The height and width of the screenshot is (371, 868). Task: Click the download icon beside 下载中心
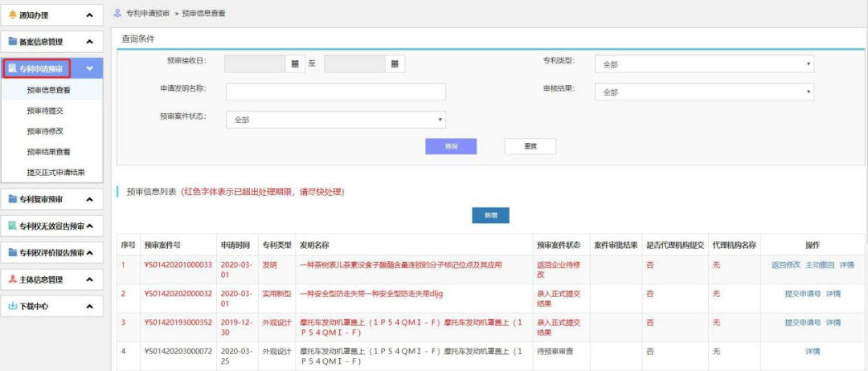pyautogui.click(x=12, y=306)
